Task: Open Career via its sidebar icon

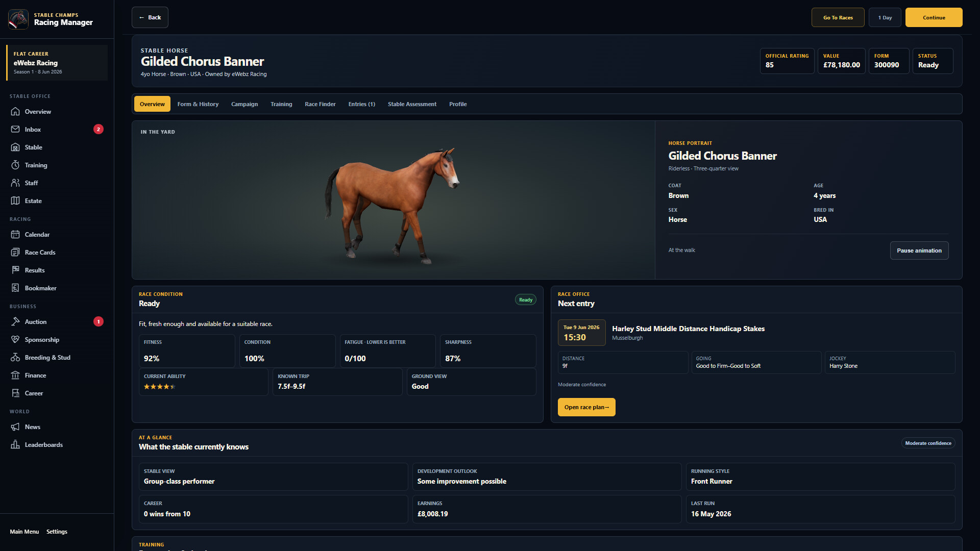Action: tap(15, 393)
